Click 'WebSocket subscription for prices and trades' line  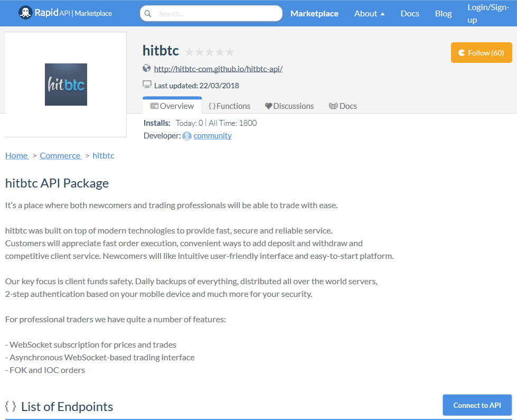(91, 345)
